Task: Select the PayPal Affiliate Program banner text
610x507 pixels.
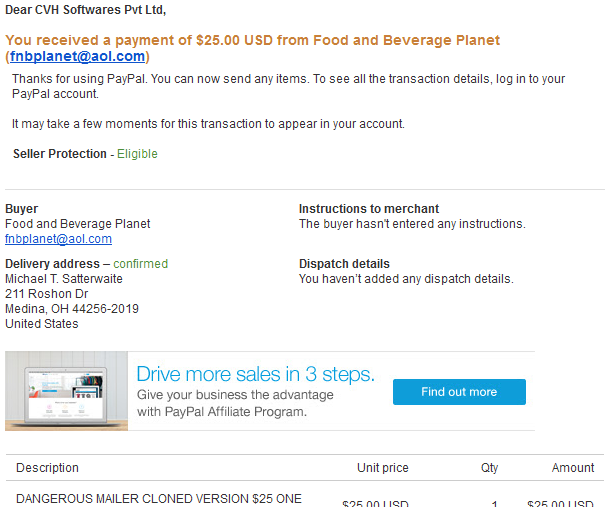Action: (x=221, y=411)
